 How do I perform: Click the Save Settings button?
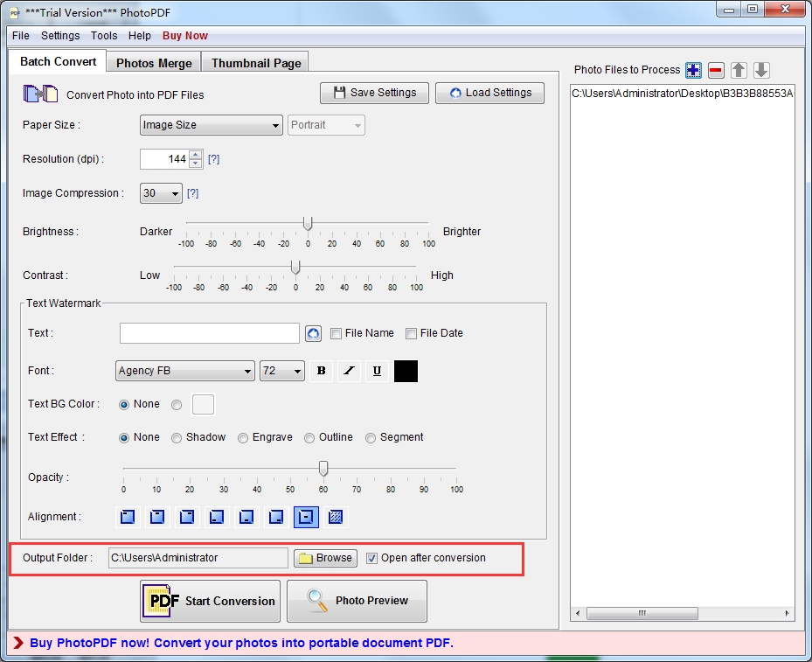[374, 93]
